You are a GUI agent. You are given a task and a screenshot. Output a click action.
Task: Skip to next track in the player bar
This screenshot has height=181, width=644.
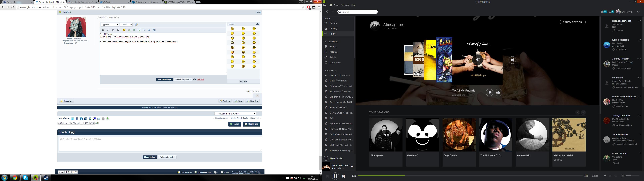pos(343,176)
